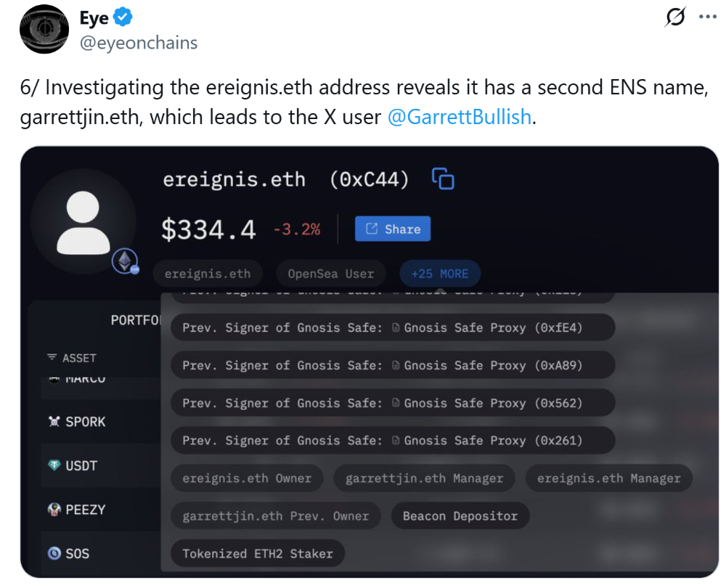The width and height of the screenshot is (726, 588).
Task: Expand the +25 MORE labels list
Action: click(439, 274)
